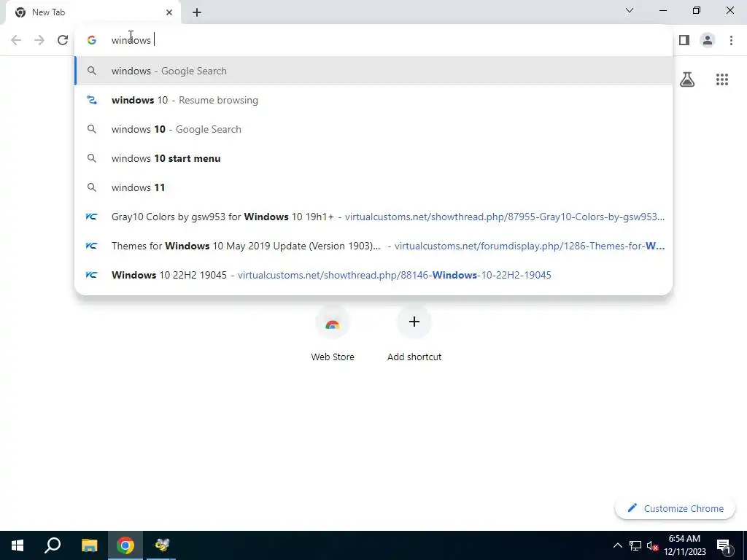
Task: Open Gray10 Colors by gsw953 suggestion
Action: [x=373, y=217]
